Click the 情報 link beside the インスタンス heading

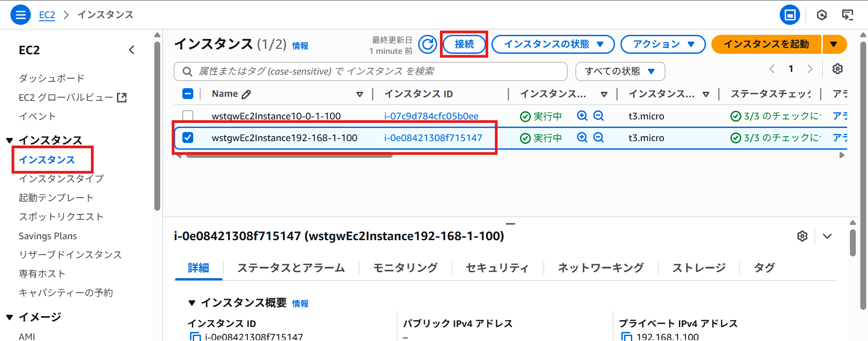pyautogui.click(x=300, y=46)
